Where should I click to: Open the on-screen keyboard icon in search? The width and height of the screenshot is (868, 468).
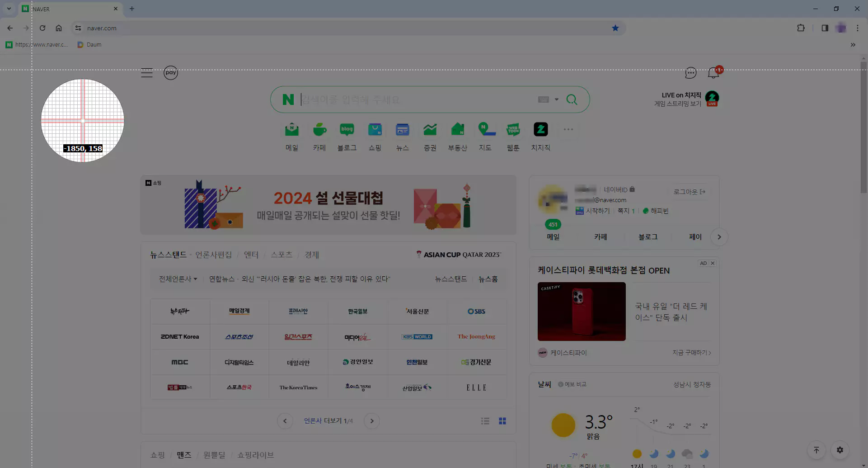click(544, 99)
